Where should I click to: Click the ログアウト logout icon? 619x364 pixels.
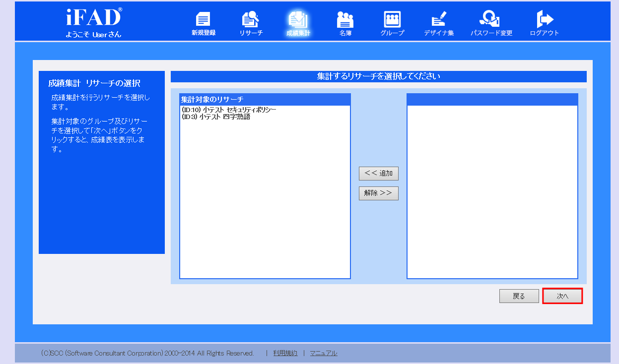545,24
